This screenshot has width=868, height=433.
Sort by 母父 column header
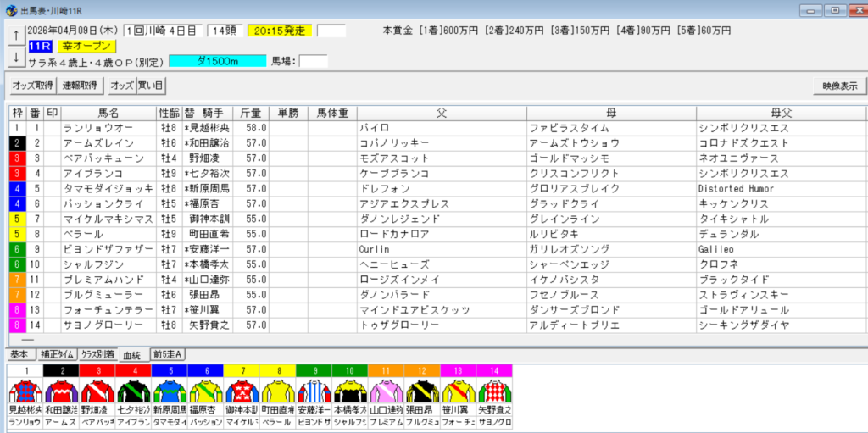[x=780, y=113]
